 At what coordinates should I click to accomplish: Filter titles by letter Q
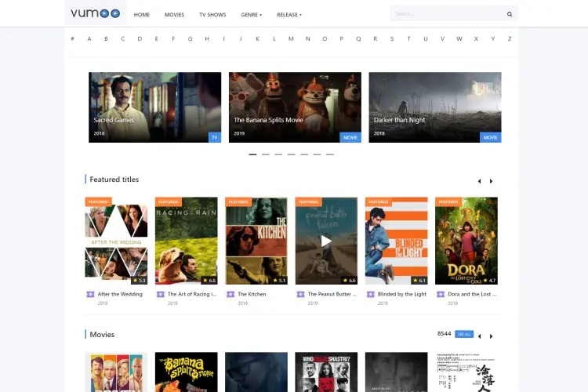pyautogui.click(x=358, y=38)
